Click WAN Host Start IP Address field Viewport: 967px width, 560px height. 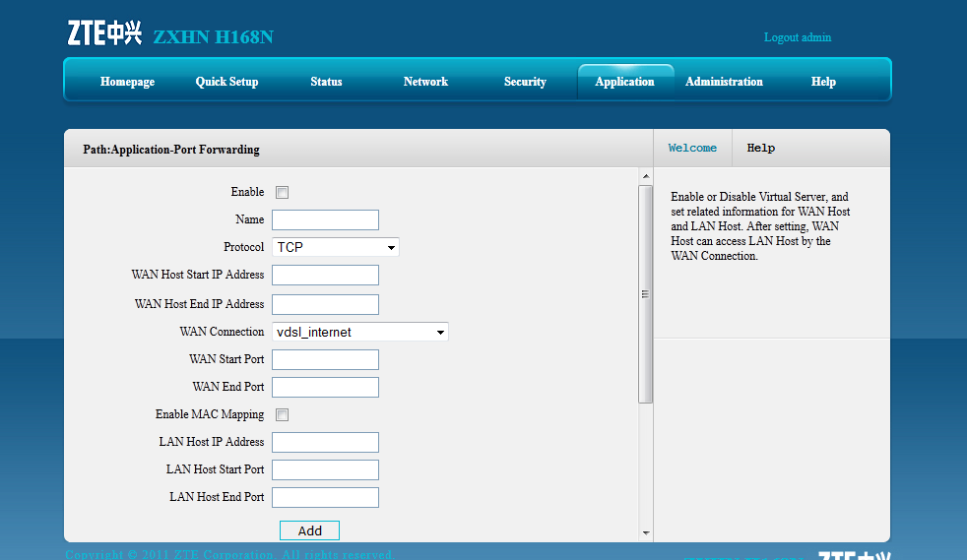pos(325,275)
